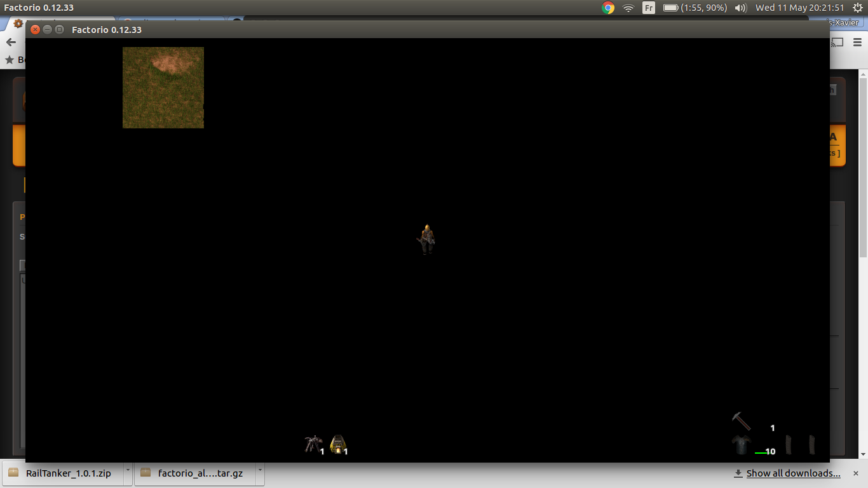Expand the RailTanker_1.0.1.zip download options arrow

coord(128,473)
